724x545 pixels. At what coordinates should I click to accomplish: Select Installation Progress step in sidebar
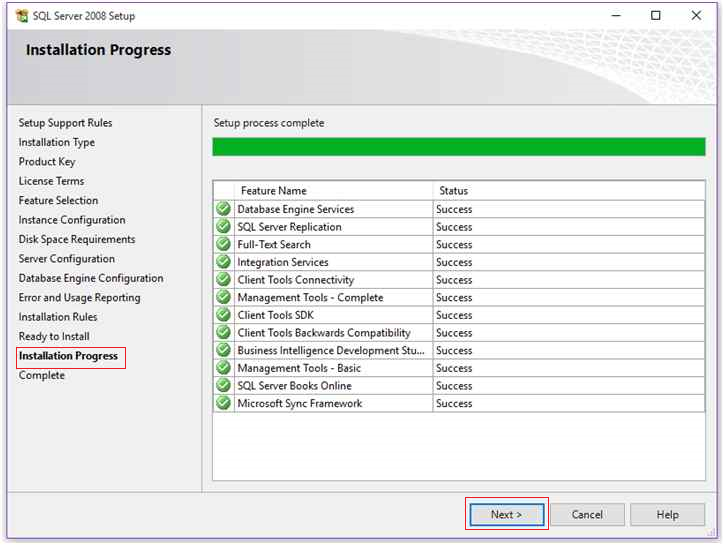coord(68,356)
